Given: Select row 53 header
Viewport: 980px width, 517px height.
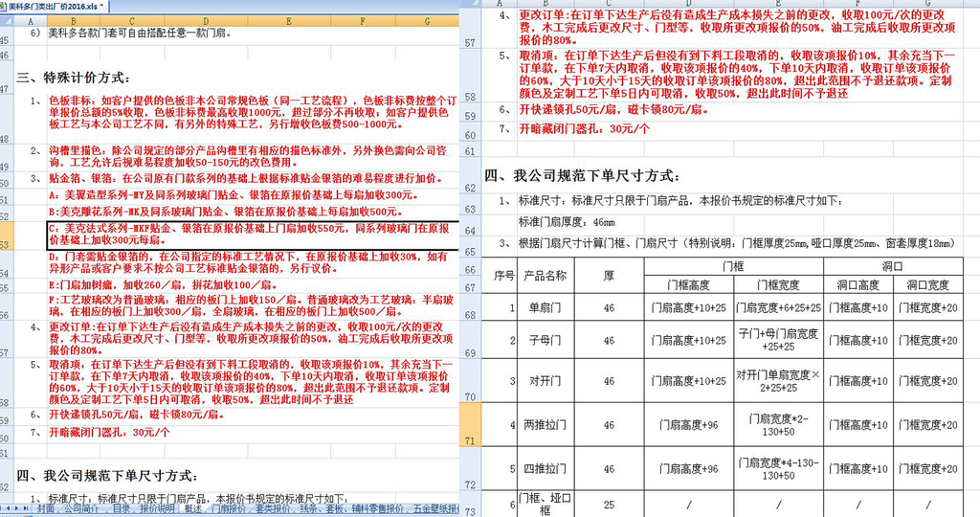Looking at the screenshot, I should (x=7, y=236).
